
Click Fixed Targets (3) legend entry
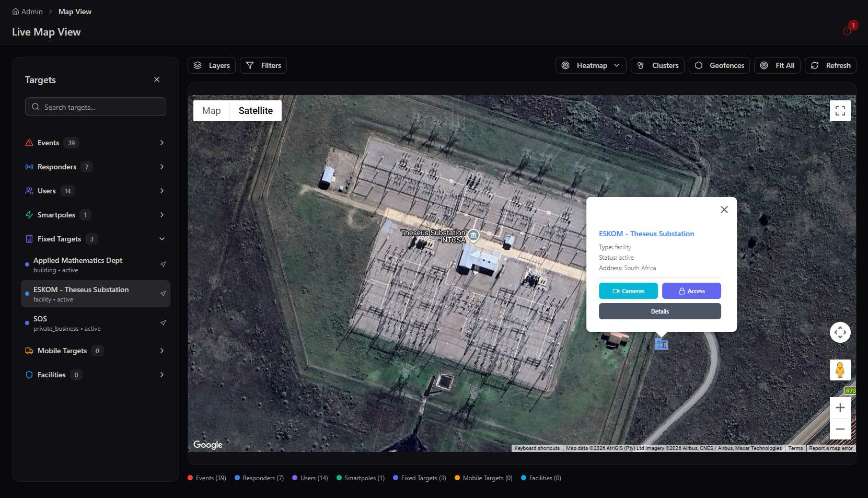click(x=420, y=478)
